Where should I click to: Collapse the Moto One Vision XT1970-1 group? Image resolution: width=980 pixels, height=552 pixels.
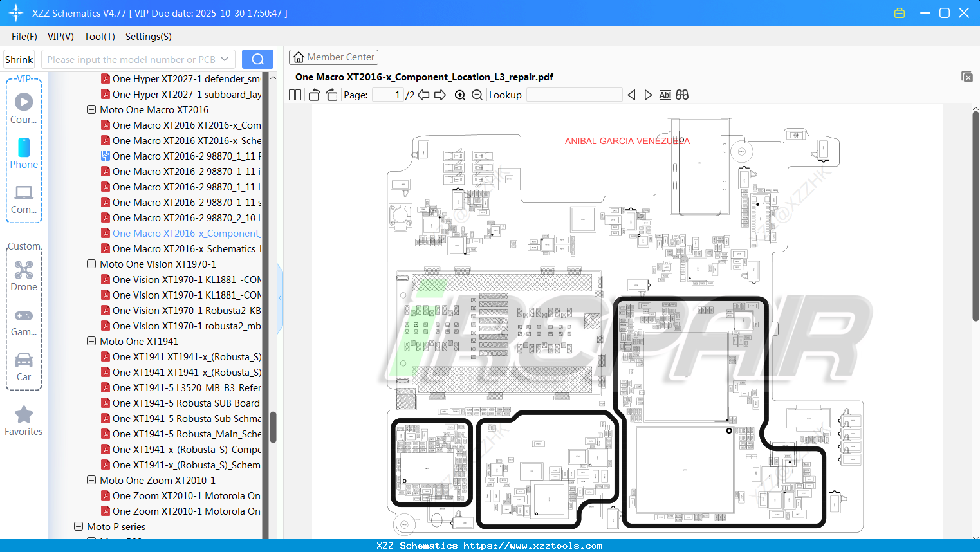coord(91,264)
